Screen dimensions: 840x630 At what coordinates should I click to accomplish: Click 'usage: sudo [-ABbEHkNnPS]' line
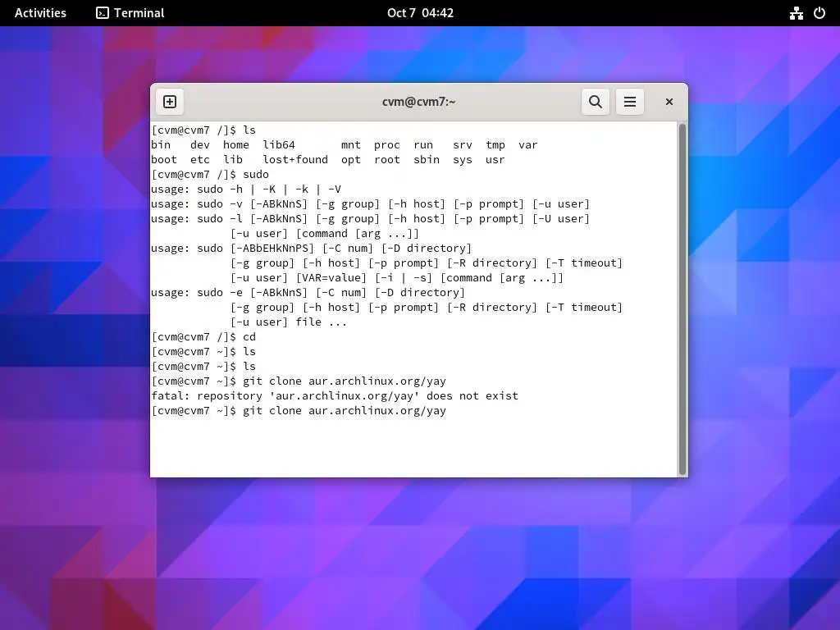click(311, 249)
